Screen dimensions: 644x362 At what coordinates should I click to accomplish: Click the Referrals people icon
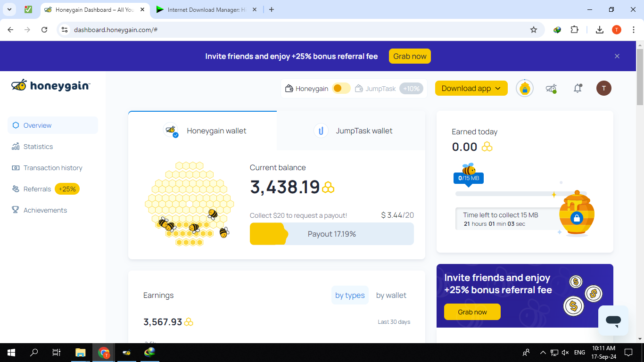[16, 189]
